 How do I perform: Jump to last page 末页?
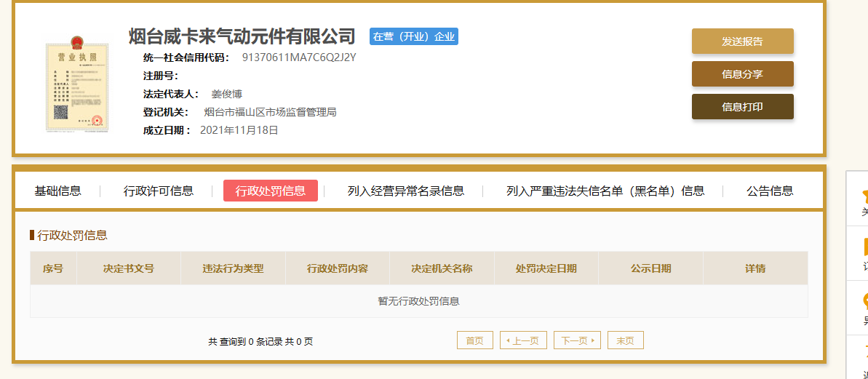tap(626, 340)
